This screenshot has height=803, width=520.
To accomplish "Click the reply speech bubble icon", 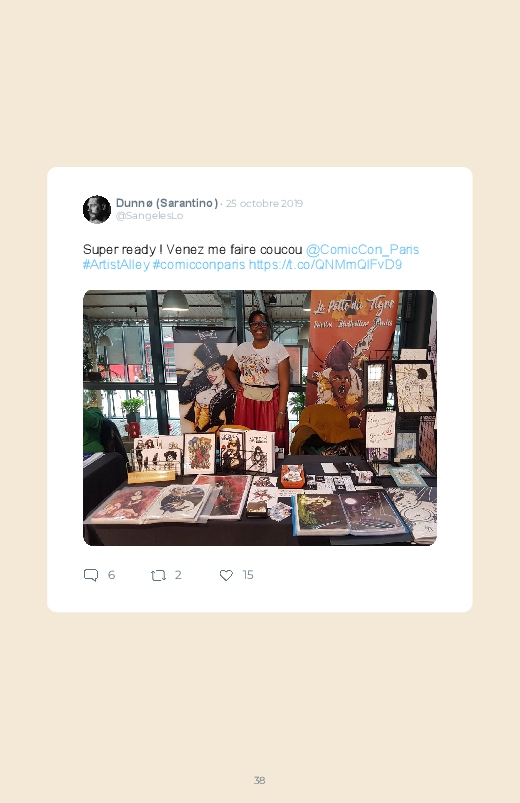I will (x=91, y=575).
